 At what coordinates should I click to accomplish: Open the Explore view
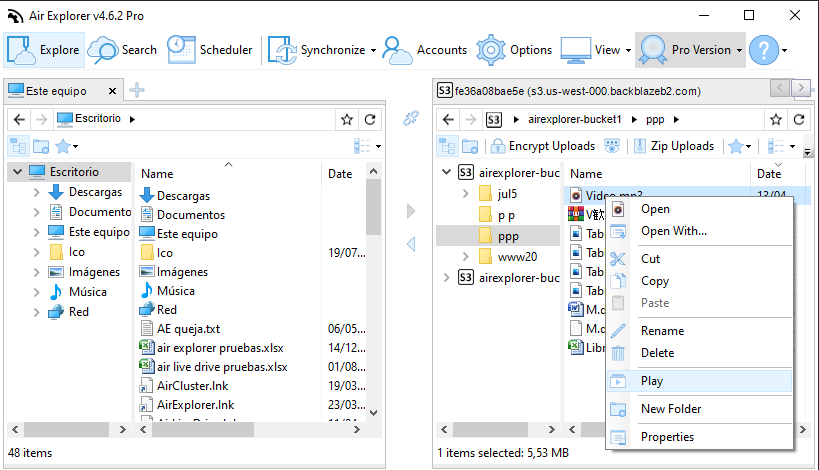pyautogui.click(x=44, y=50)
